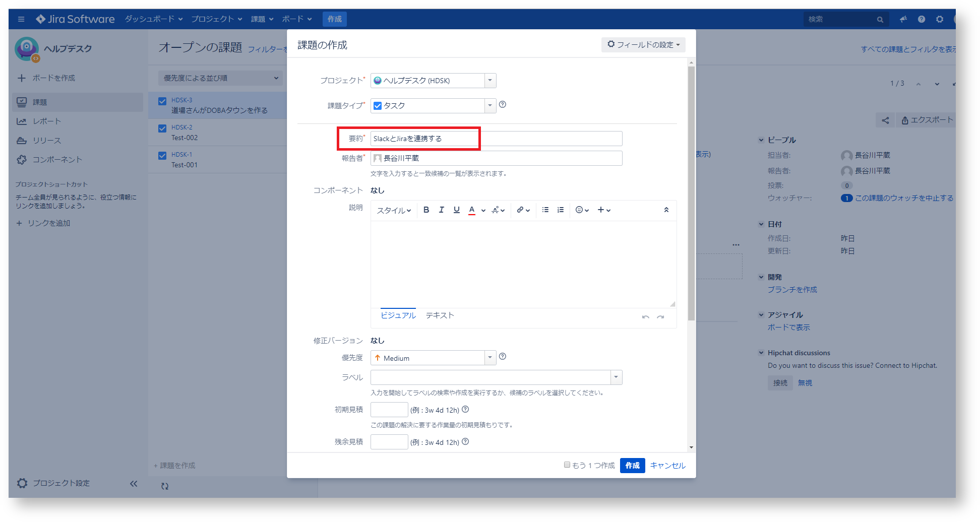
Task: Open 優先度による並び順 dropdown
Action: tap(220, 78)
